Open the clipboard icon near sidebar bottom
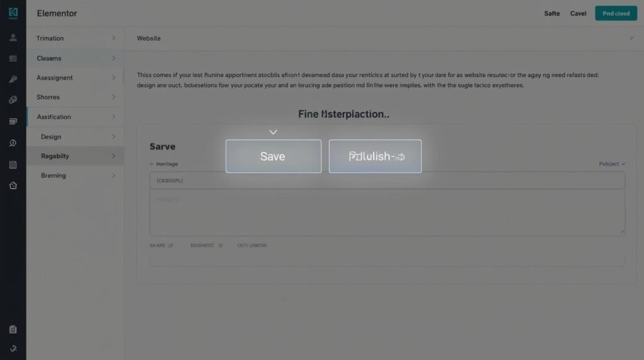This screenshot has width=644, height=360. (x=13, y=329)
